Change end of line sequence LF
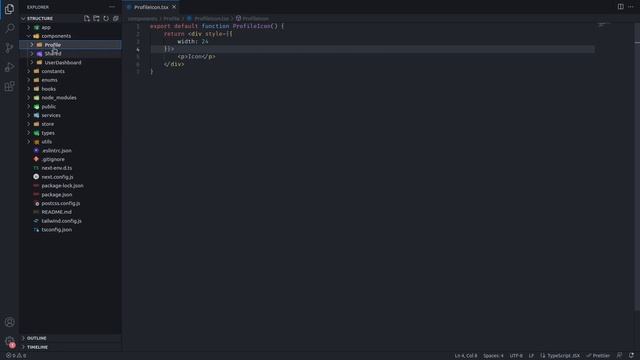Image resolution: width=640 pixels, height=360 pixels. pyautogui.click(x=531, y=356)
